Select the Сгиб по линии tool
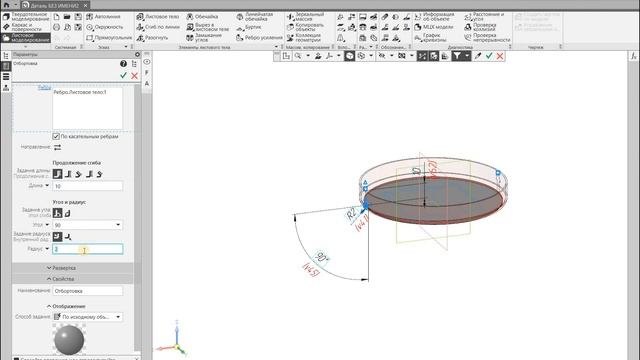The image size is (640, 360). pyautogui.click(x=158, y=27)
